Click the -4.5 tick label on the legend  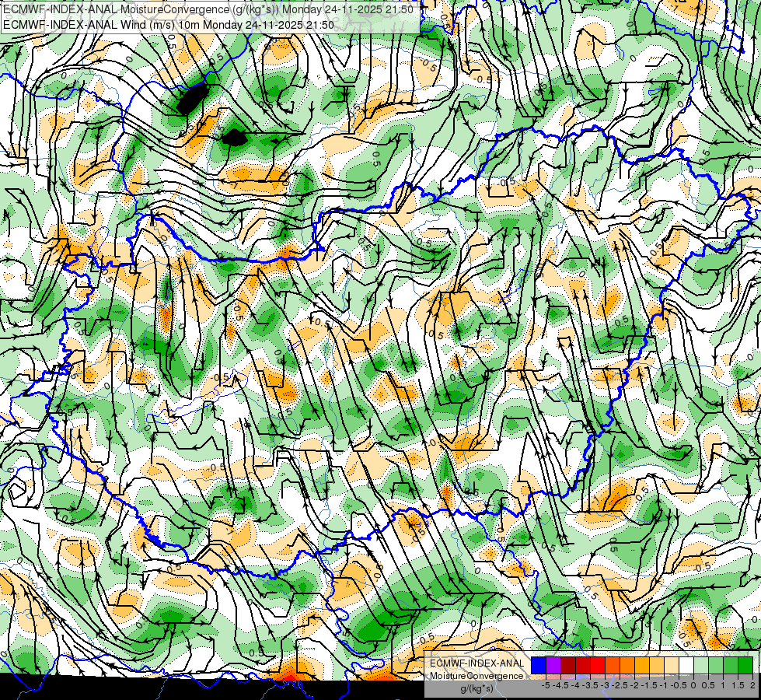point(562,685)
